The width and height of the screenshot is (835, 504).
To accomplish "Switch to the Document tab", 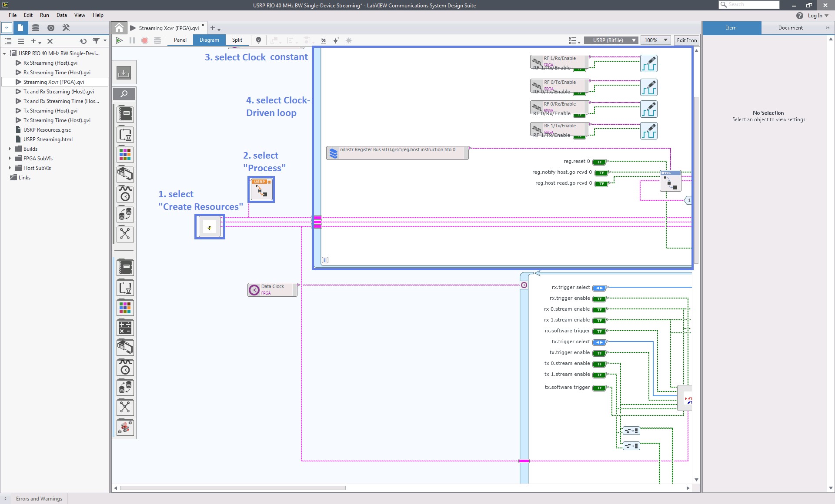I will click(790, 28).
